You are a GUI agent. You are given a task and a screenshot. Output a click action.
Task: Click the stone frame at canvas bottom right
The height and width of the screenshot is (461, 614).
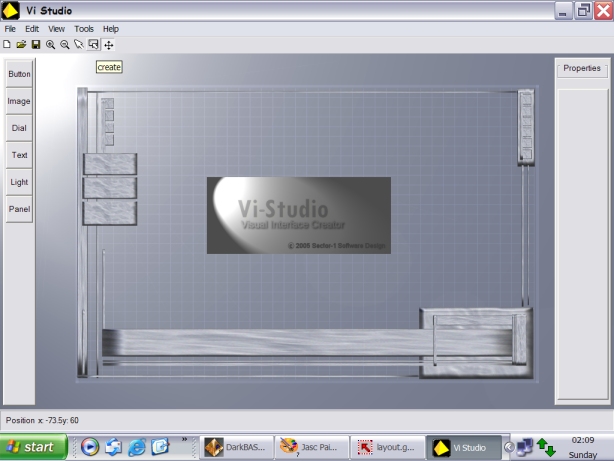(x=477, y=343)
